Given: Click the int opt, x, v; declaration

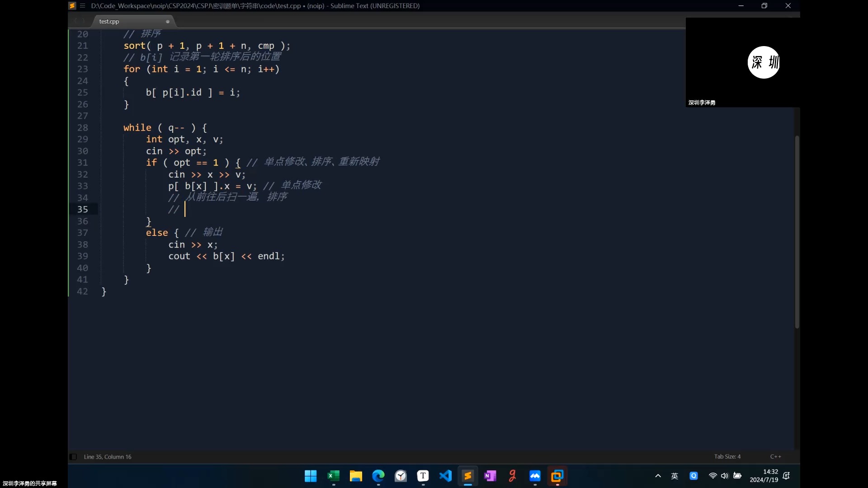Looking at the screenshot, I should (184, 139).
